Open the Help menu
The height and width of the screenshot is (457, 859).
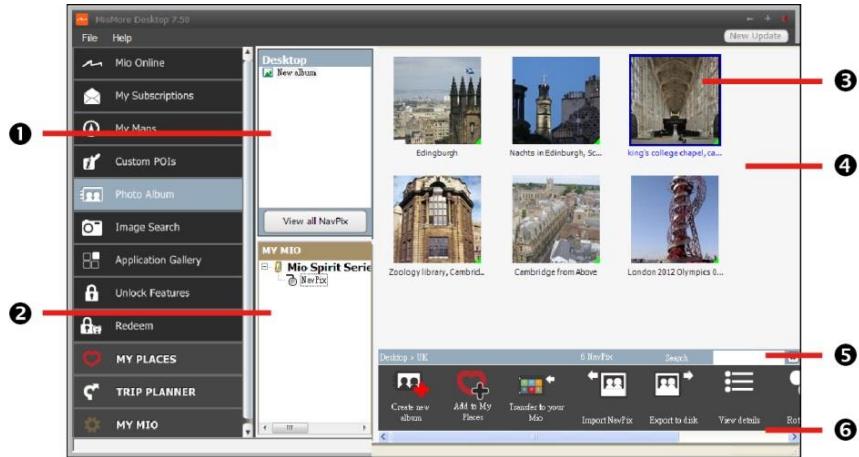click(122, 38)
